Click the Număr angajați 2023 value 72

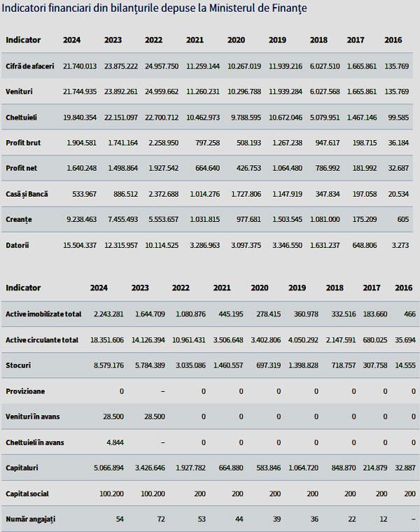click(161, 519)
